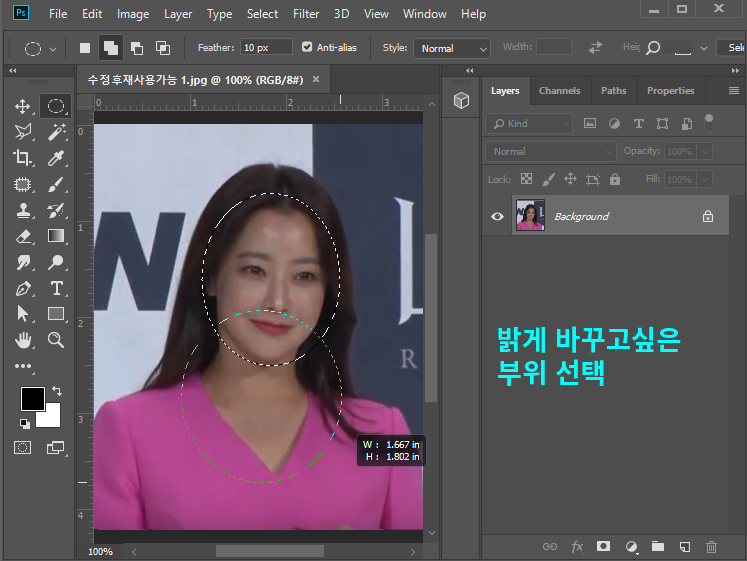Screen dimensions: 747x561
Task: Turn layer filtering on or off
Action: click(x=709, y=122)
